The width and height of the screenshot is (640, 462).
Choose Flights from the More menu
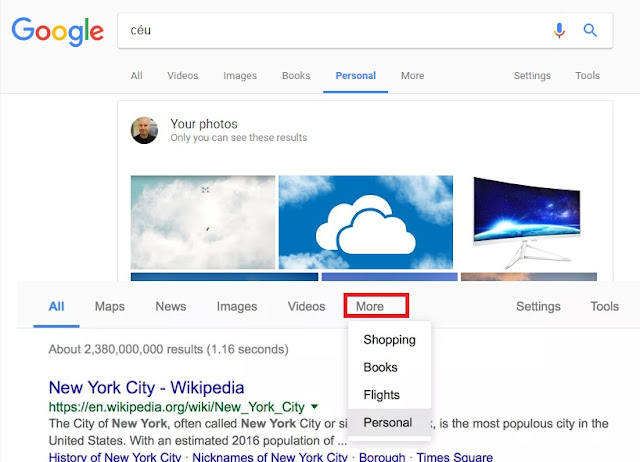(389, 395)
